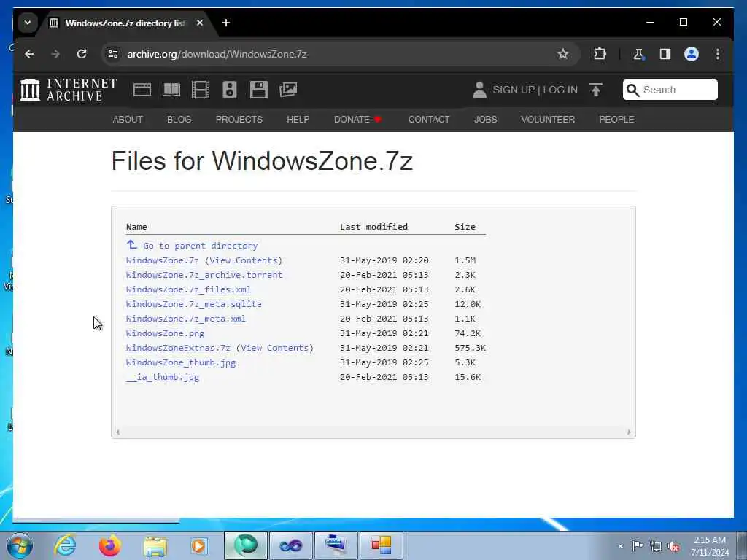Click the listing's horizontal scrollbar left arrow
The width and height of the screenshot is (747, 560).
[117, 432]
